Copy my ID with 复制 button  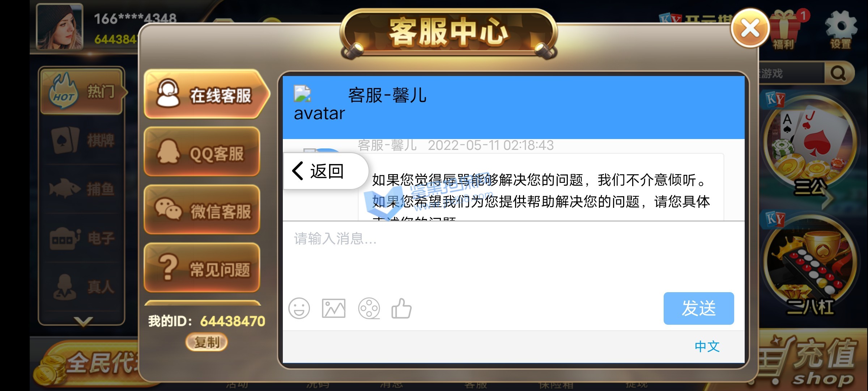(207, 342)
